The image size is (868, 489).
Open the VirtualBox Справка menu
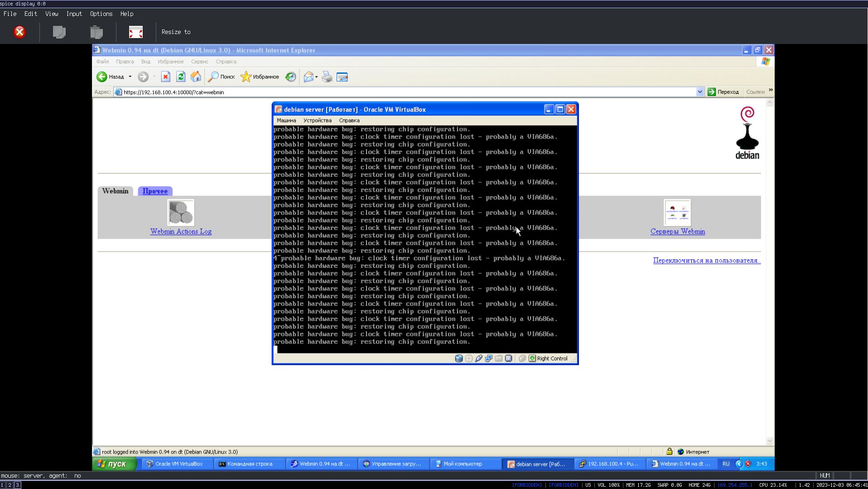coord(349,121)
